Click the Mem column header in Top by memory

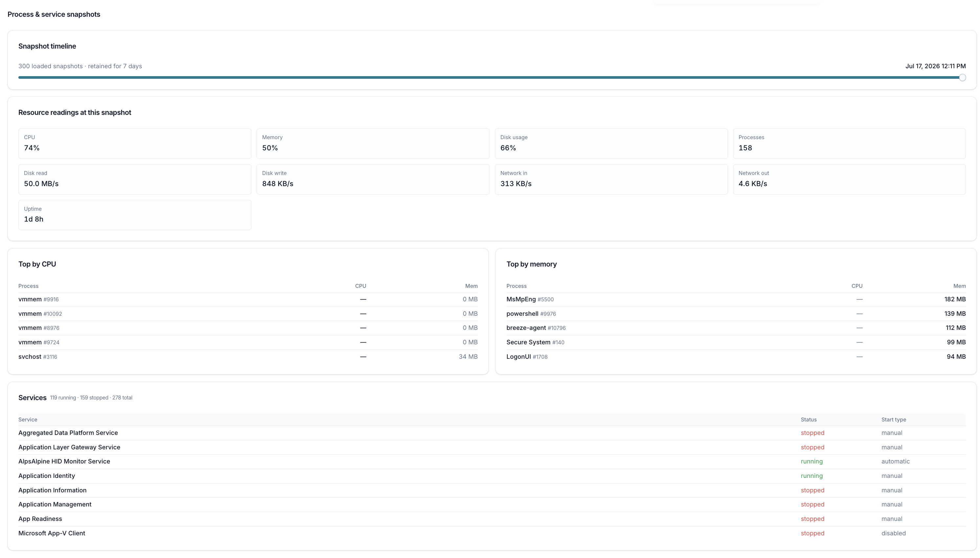coord(959,286)
